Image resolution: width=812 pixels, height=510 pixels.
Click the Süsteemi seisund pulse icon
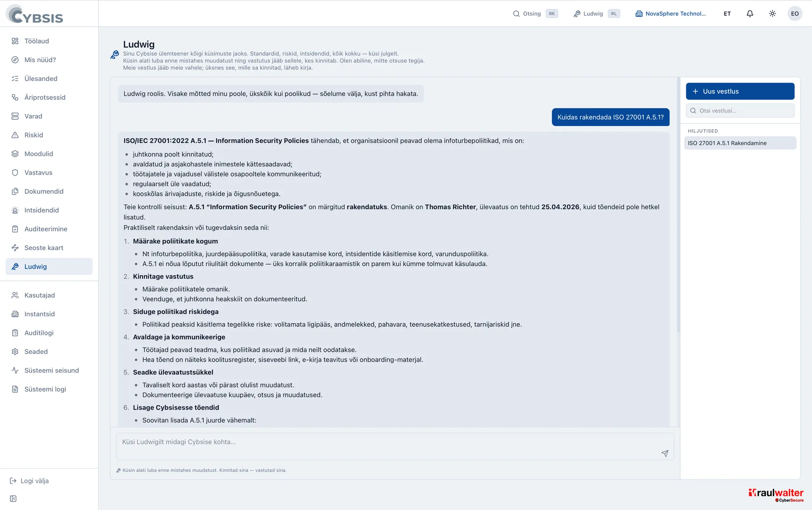15,370
